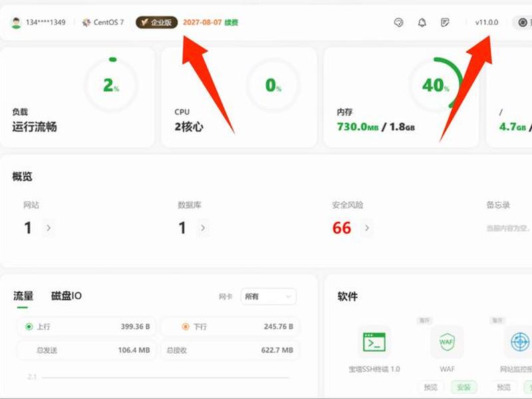Click the 运行流畅 load status text
The image size is (532, 399).
(35, 127)
